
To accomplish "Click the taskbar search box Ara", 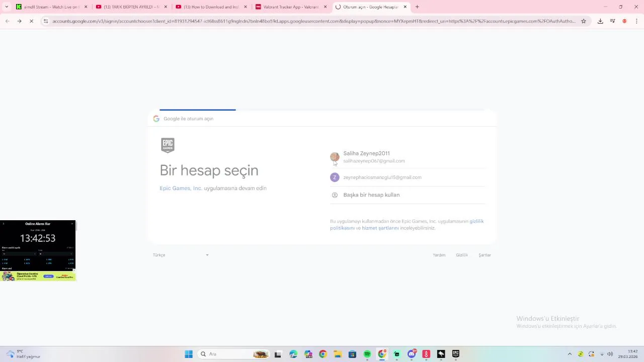I will pyautogui.click(x=234, y=354).
